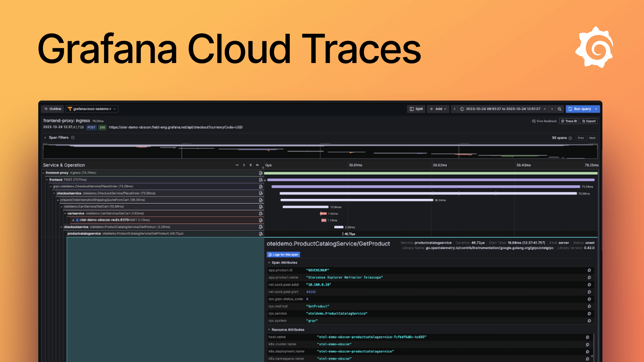
Task: Copy k8s.deployment.name resource attribute value
Action: pyautogui.click(x=588, y=352)
